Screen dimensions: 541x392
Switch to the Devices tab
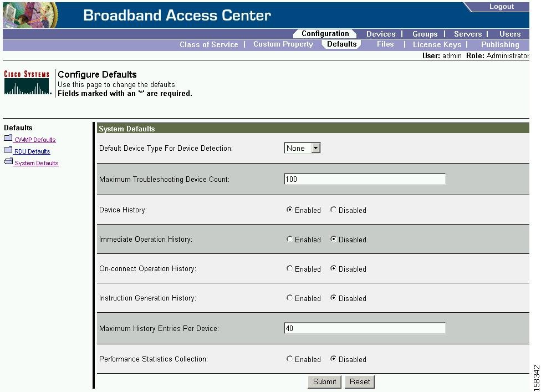381,34
